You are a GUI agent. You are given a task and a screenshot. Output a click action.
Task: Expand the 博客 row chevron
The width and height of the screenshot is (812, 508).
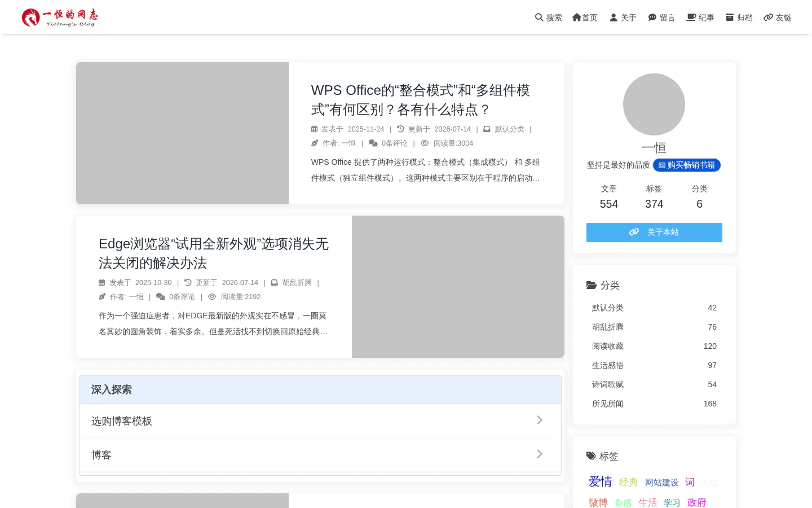[x=540, y=454]
